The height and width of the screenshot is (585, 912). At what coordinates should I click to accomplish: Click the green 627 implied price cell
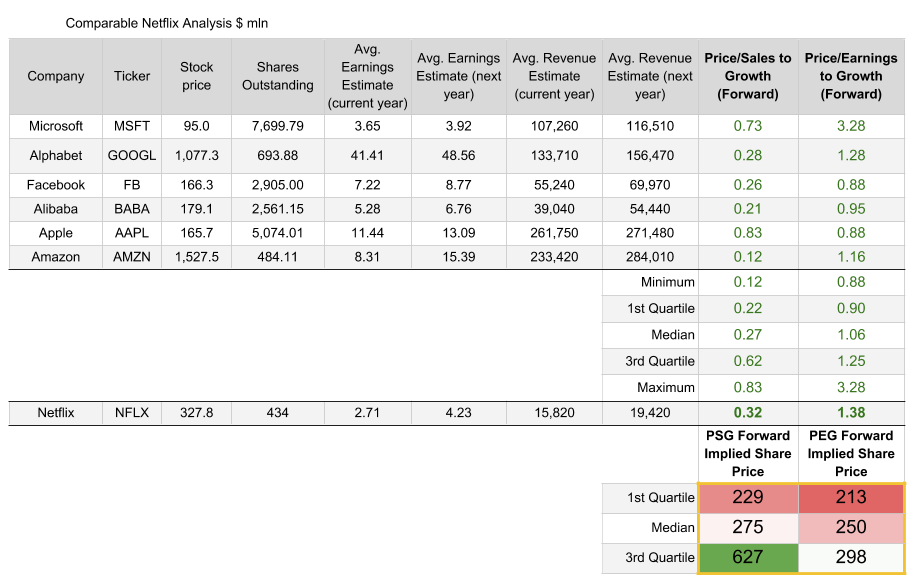pos(748,557)
